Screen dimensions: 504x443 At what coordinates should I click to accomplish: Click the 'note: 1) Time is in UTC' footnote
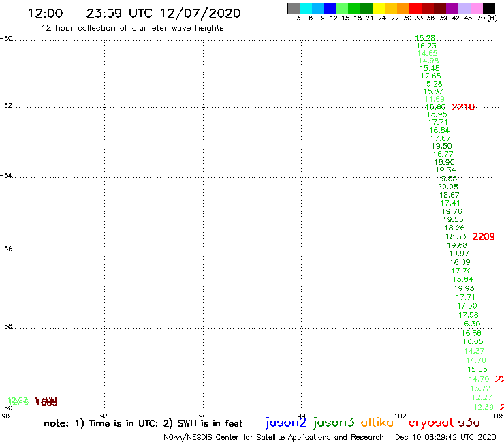tap(101, 423)
